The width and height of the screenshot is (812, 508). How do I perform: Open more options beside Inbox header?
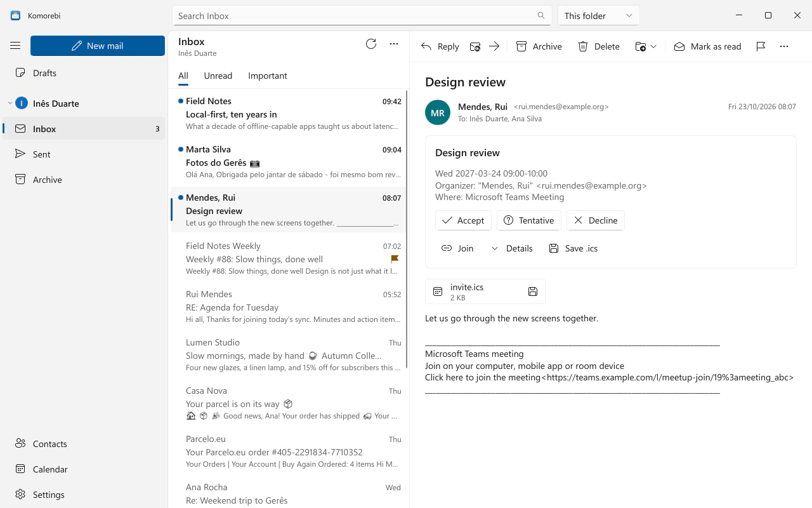394,44
